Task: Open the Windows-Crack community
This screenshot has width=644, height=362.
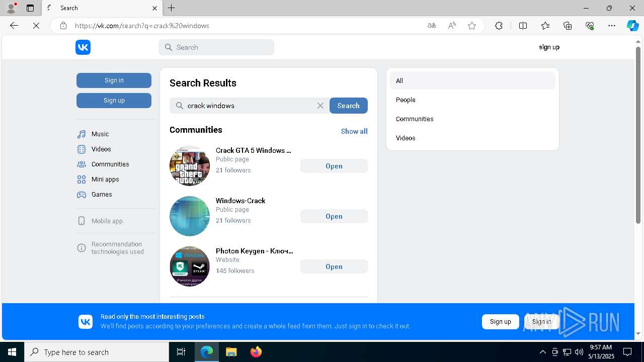Action: (x=334, y=216)
